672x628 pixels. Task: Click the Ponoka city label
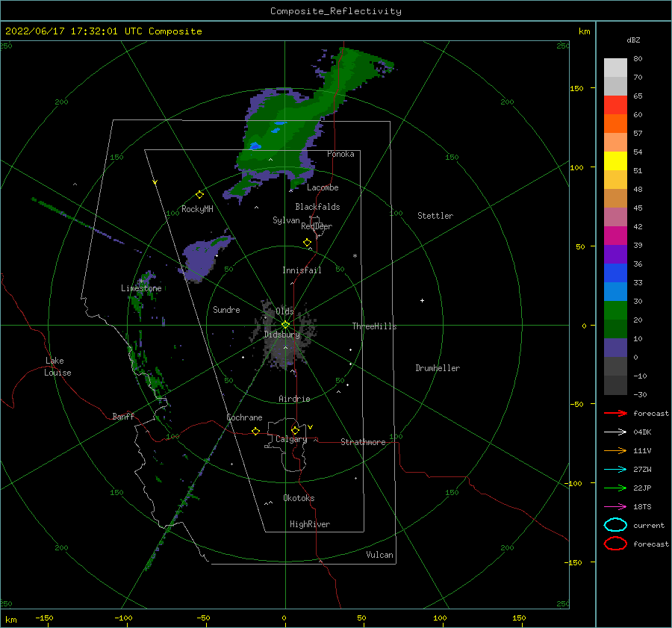click(340, 154)
